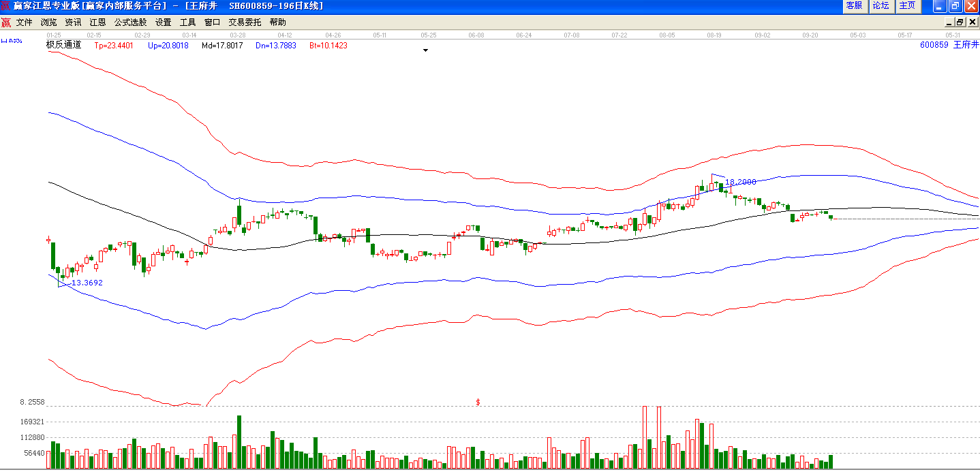Viewport: 980px width, 472px height.
Task: Minimize the inner chart window
Action: tap(949, 22)
